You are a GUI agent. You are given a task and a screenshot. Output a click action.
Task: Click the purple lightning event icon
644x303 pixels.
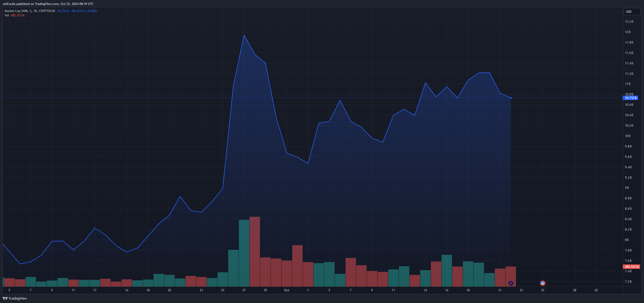coord(511,283)
